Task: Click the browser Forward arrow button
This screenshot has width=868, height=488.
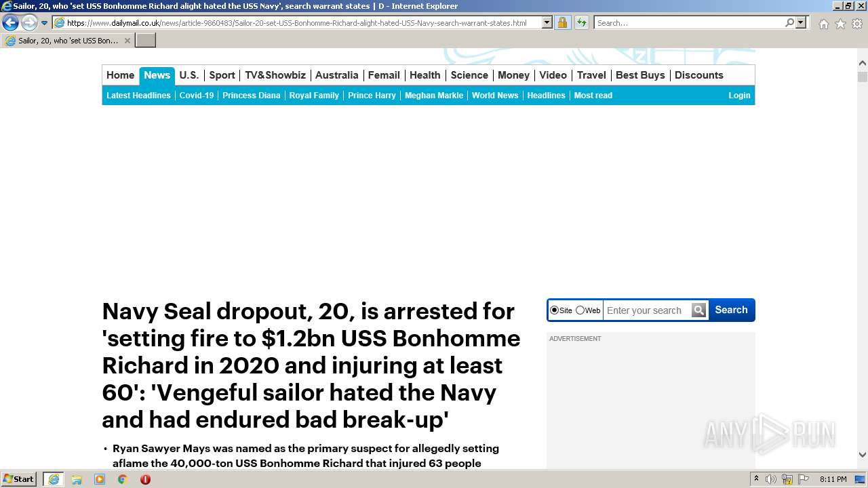Action: click(x=29, y=22)
